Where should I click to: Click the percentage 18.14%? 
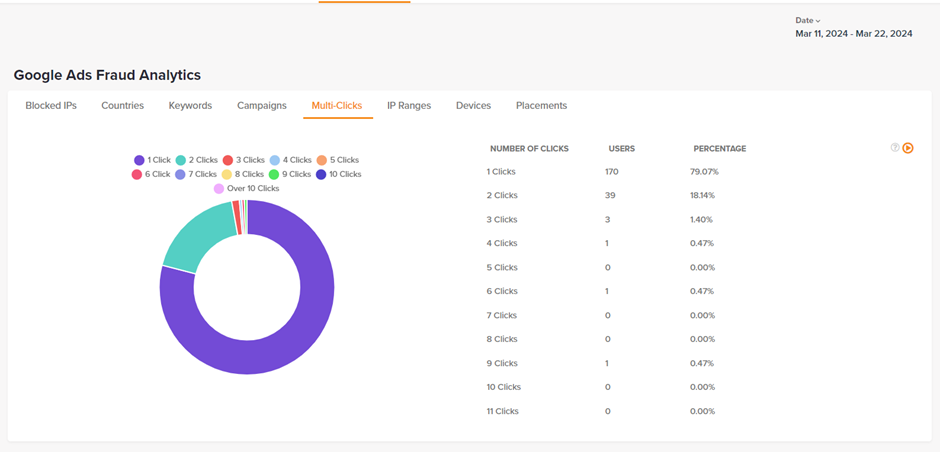coord(703,196)
